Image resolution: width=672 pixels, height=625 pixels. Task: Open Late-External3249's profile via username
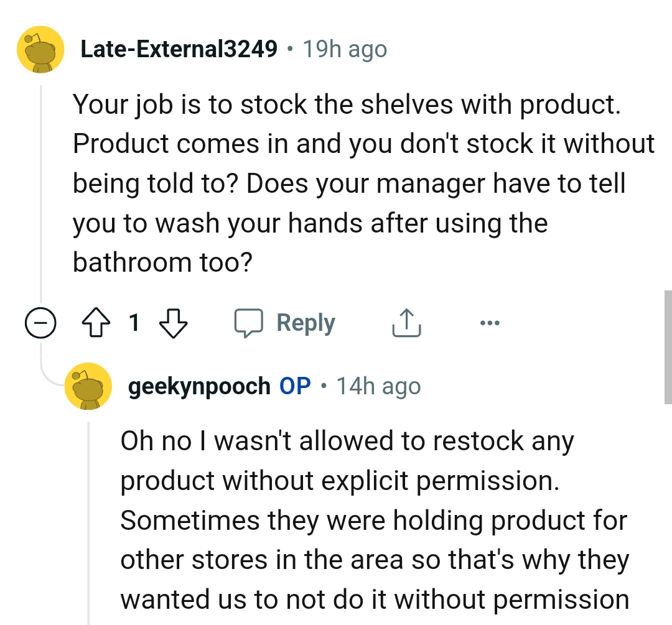(179, 49)
